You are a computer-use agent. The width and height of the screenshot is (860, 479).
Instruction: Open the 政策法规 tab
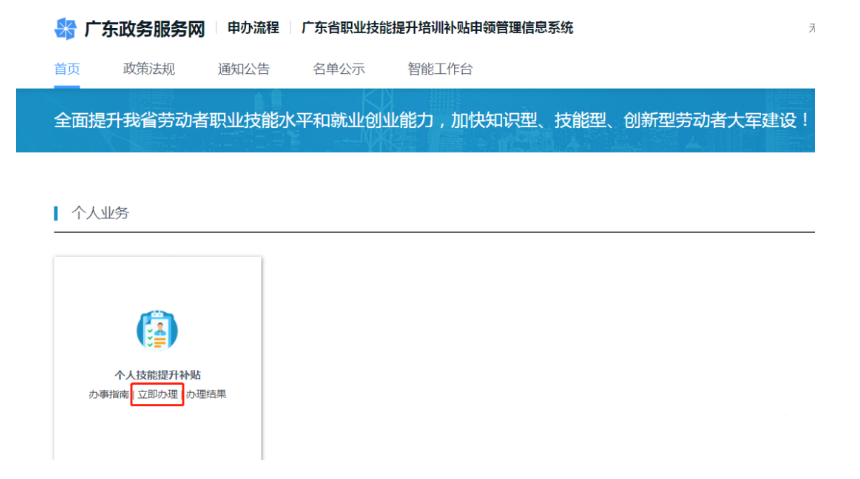coord(149,69)
